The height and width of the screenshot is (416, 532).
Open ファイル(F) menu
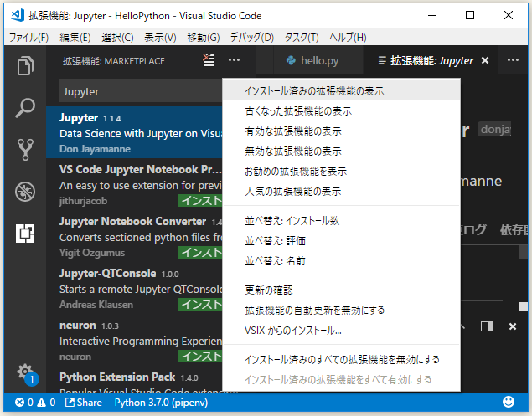tap(28, 38)
